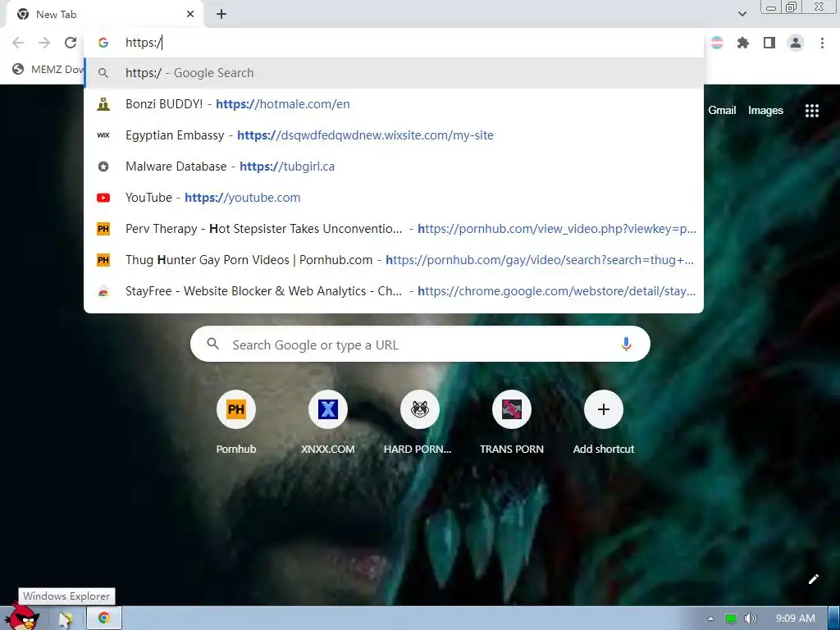Click the browser back arrow
The height and width of the screenshot is (630, 840).
18,43
